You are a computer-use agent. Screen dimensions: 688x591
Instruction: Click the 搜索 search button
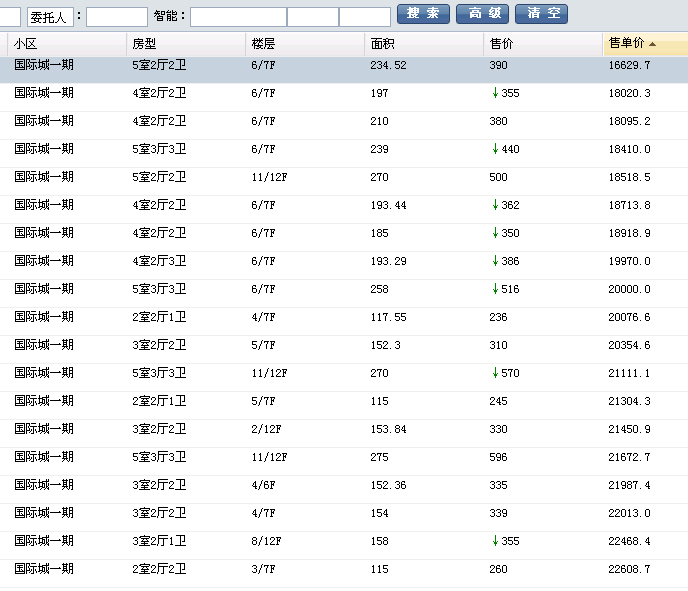coord(423,14)
